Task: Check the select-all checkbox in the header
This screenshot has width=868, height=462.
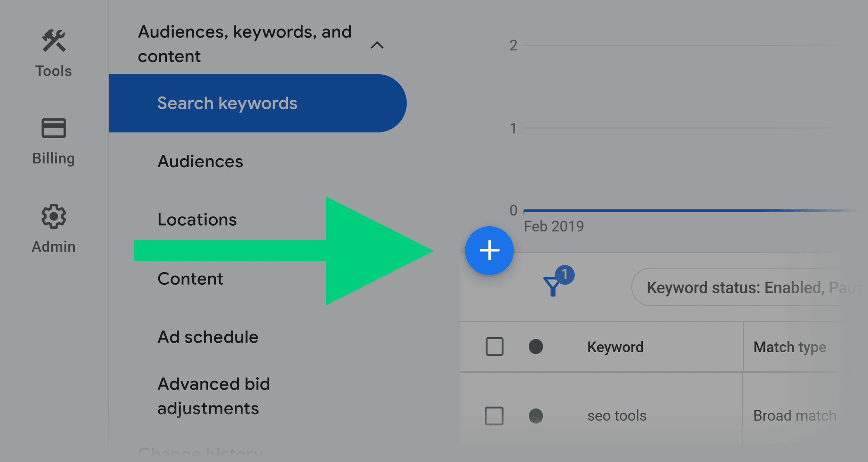Action: pos(494,346)
